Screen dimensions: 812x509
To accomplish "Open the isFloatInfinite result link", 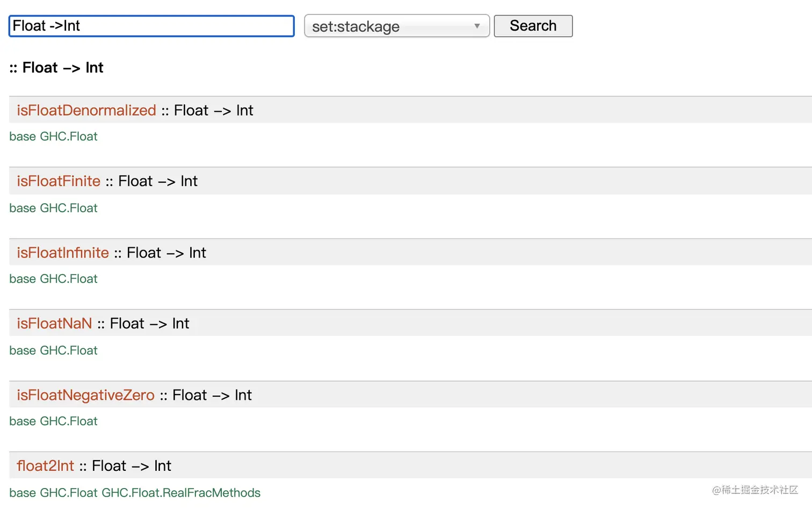I will (x=63, y=253).
